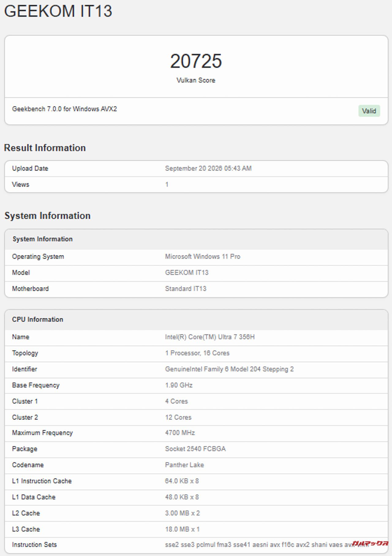Click the Operating System label
This screenshot has height=556, width=392.
click(x=38, y=257)
